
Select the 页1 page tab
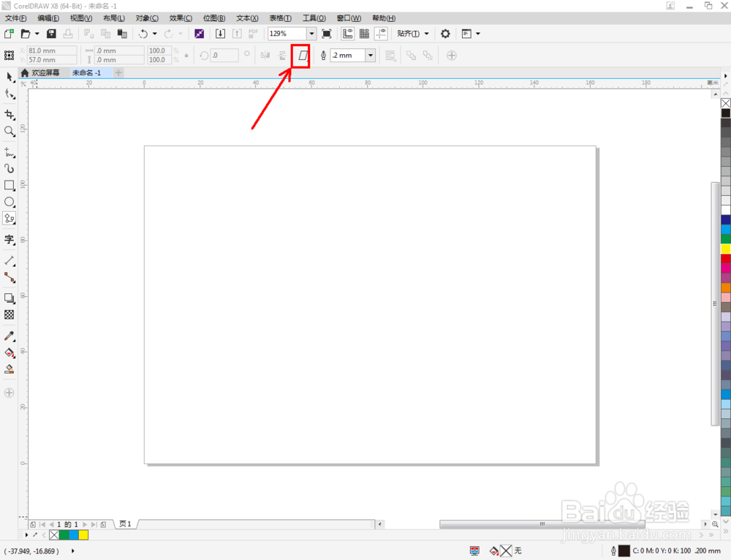tap(125, 524)
